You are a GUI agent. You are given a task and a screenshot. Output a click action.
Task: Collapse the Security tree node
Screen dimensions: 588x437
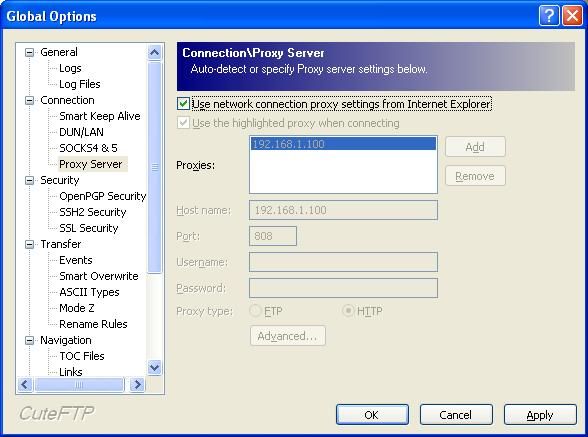[x=29, y=180]
